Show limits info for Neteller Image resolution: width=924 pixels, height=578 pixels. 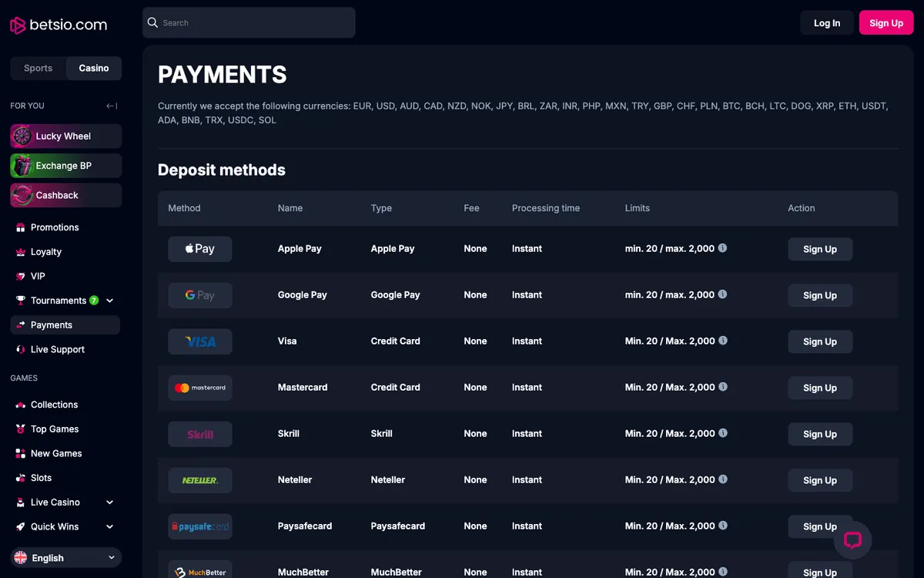[x=722, y=479]
